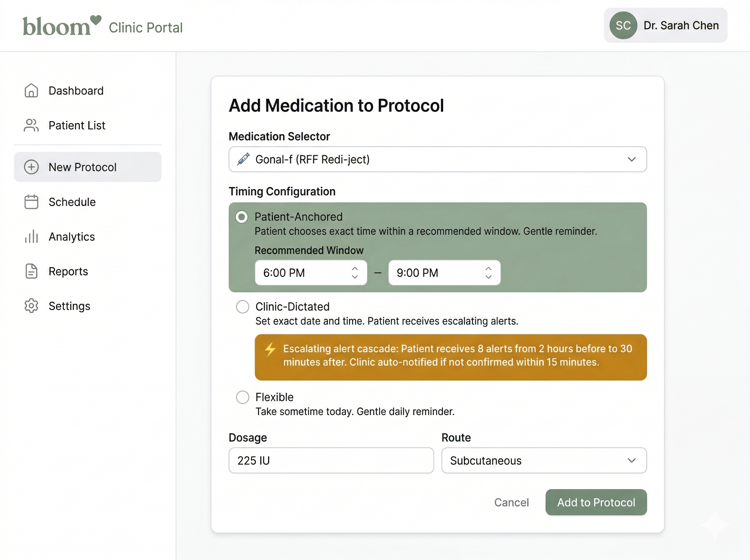Click the 6:00 PM start time stepper arrows
Image resolution: width=750 pixels, height=560 pixels.
(x=354, y=272)
